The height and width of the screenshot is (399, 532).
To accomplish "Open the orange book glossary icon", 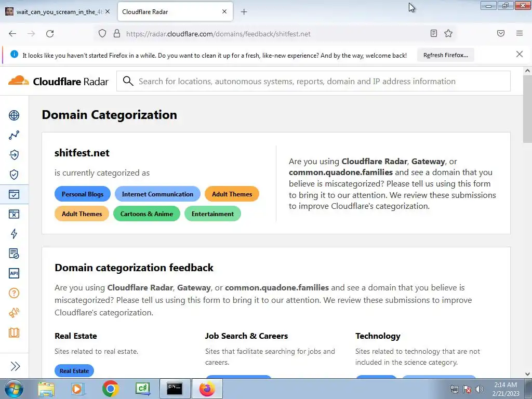I will 14,332.
